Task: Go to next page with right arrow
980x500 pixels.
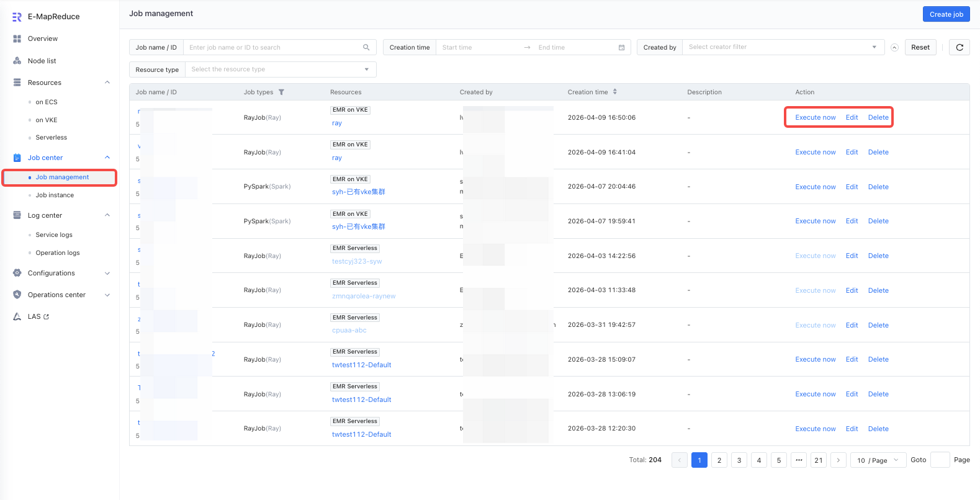Action: [838, 460]
